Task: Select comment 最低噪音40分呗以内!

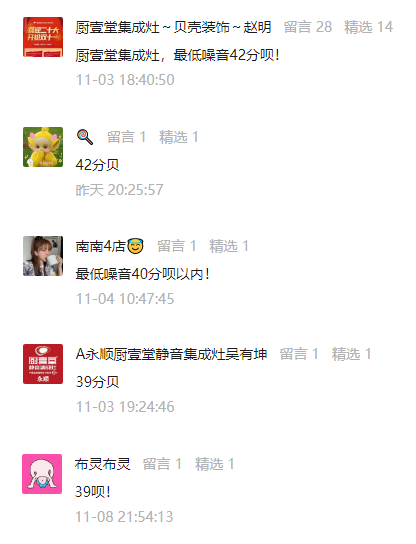Action: 143,274
